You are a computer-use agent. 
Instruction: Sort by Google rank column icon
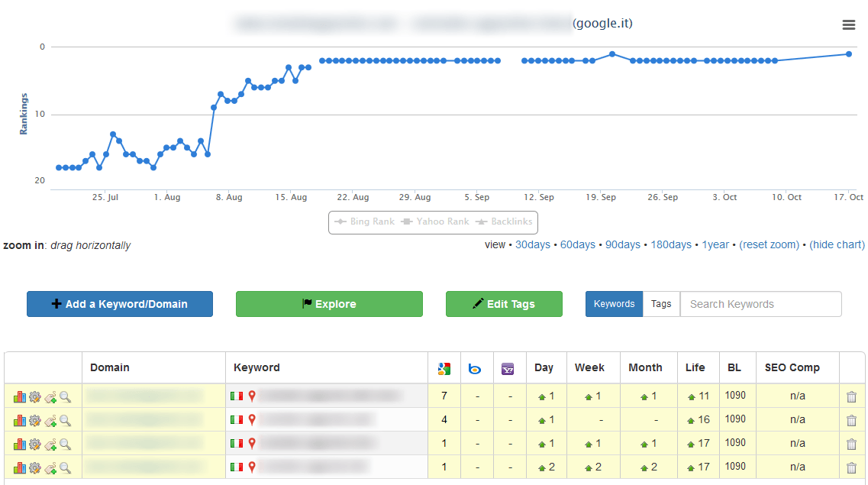coord(444,369)
